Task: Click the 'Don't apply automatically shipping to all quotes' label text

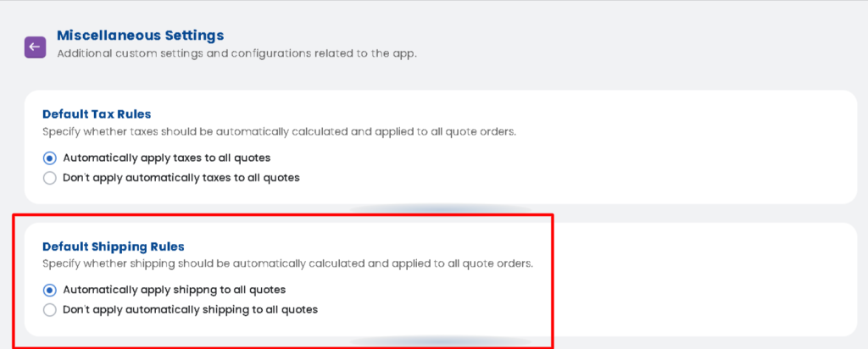Action: pyautogui.click(x=190, y=310)
